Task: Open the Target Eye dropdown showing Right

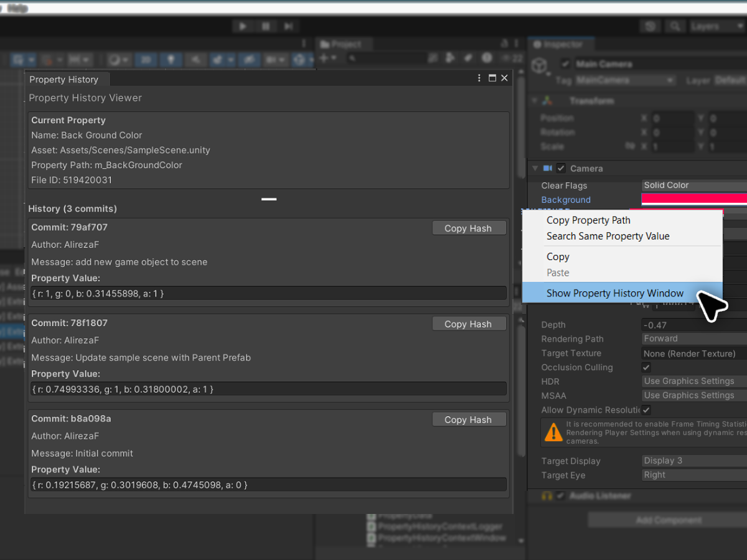Action: 694,475
